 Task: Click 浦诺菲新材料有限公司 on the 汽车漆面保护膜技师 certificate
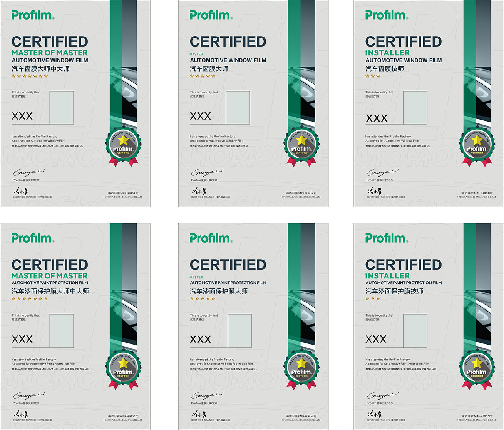(x=477, y=416)
